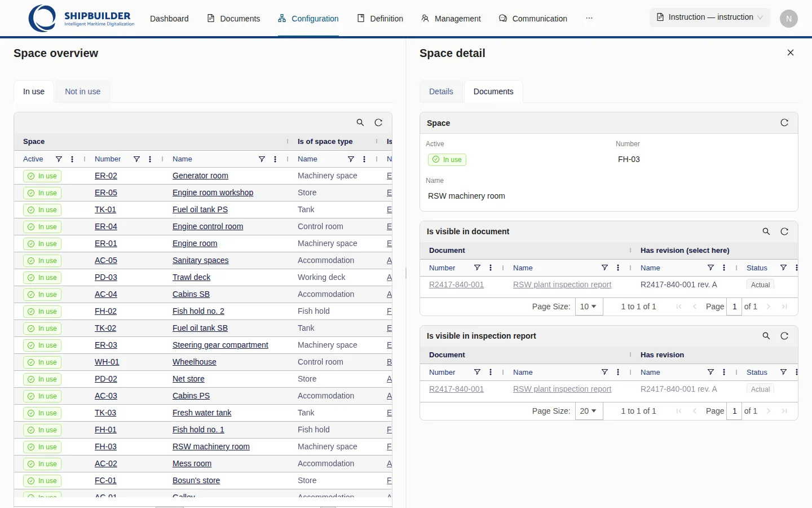Filter document Name in Is visible in document

point(604,268)
